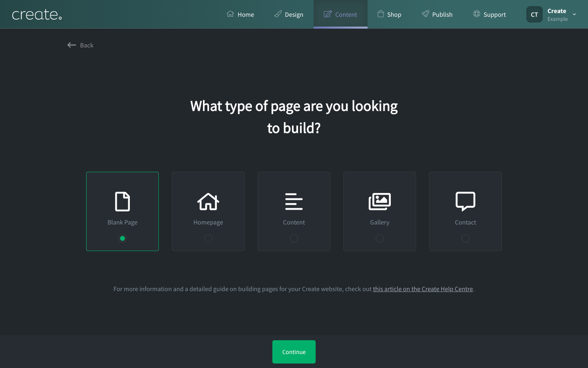
Task: Click the Continue button
Action: (x=294, y=352)
